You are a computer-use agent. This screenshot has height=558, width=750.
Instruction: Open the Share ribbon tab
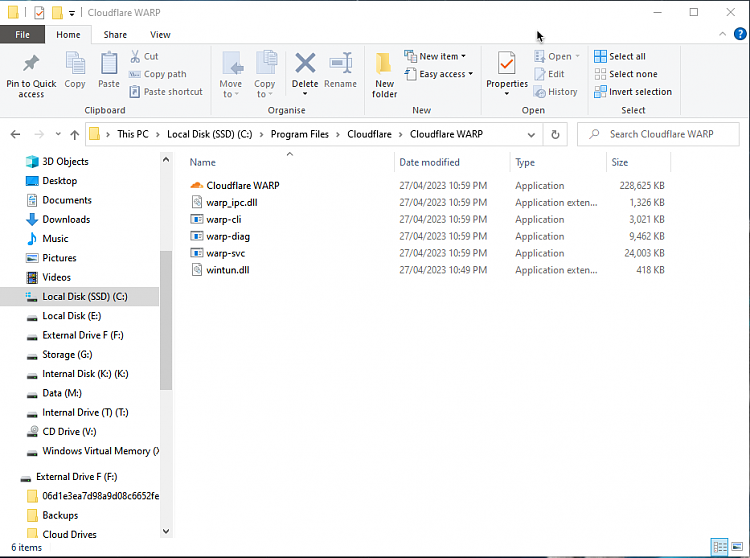115,34
